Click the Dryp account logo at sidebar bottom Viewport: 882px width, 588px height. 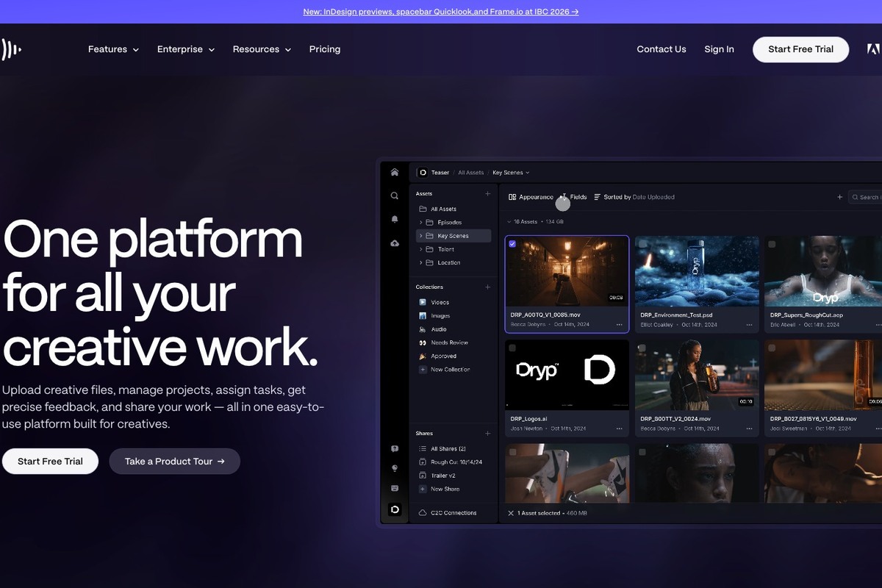pyautogui.click(x=395, y=509)
